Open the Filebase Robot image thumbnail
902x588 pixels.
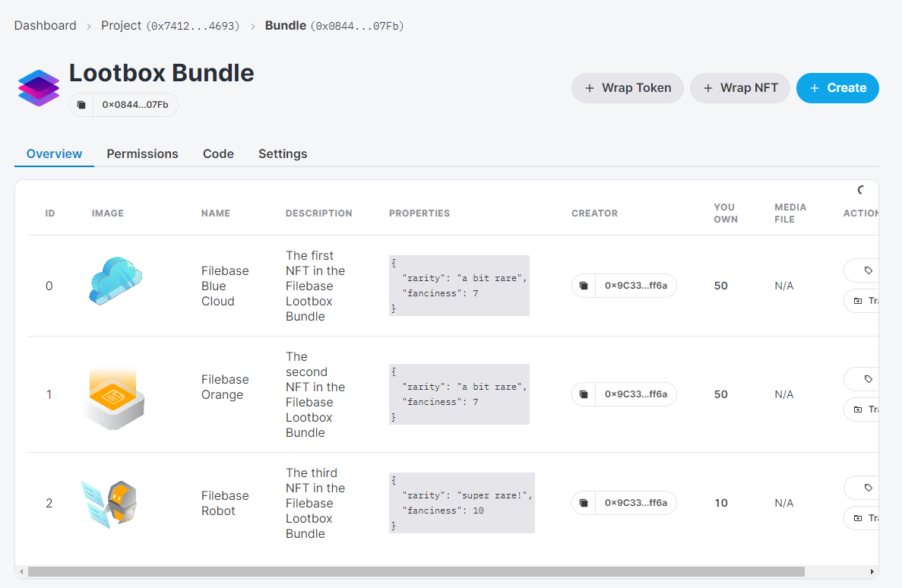109,504
